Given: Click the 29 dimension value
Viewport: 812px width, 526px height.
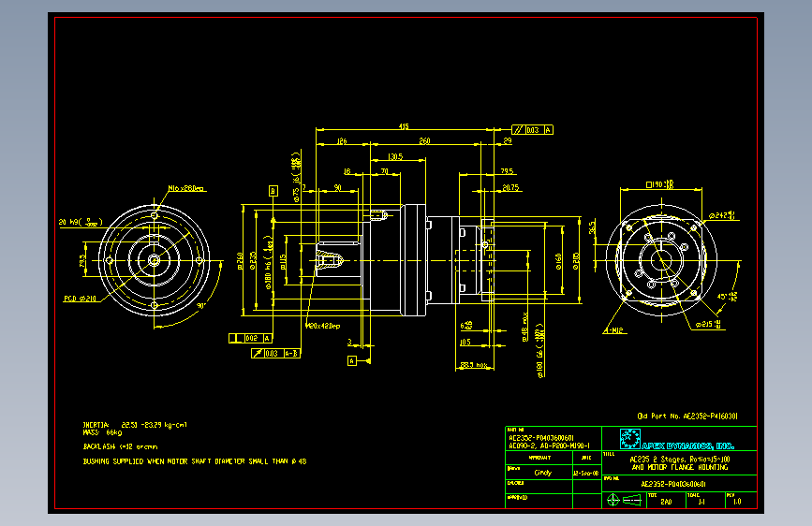Looking at the screenshot, I should 507,140.
